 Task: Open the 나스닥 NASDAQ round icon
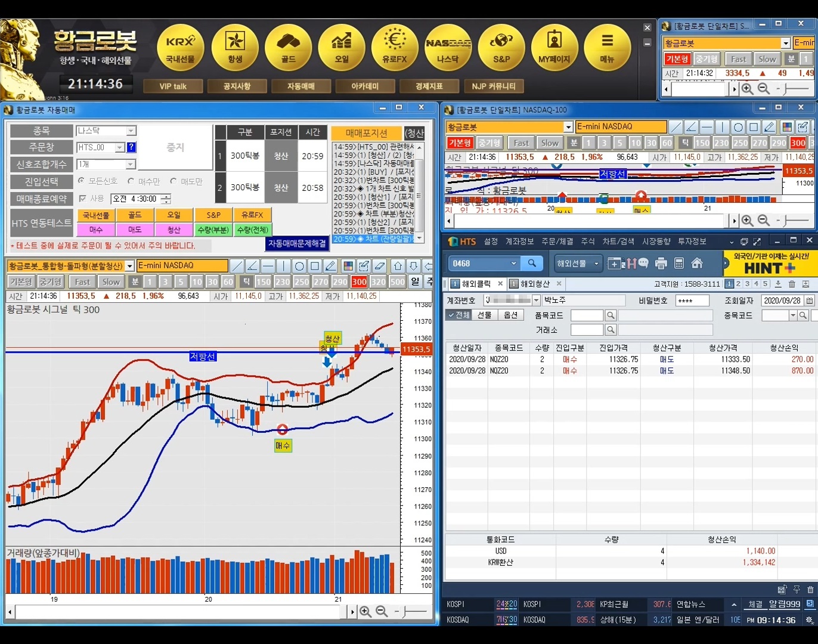448,48
